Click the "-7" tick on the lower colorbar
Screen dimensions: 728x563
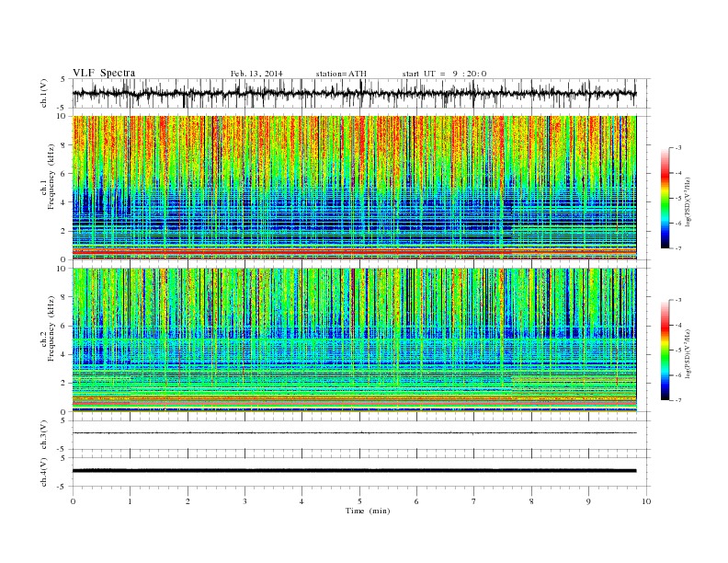678,400
